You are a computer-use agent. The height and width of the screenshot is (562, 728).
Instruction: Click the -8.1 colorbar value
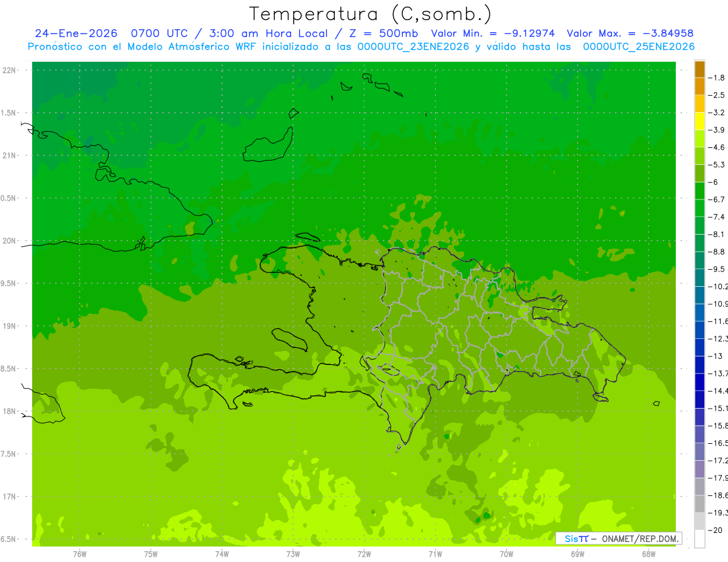pos(716,234)
